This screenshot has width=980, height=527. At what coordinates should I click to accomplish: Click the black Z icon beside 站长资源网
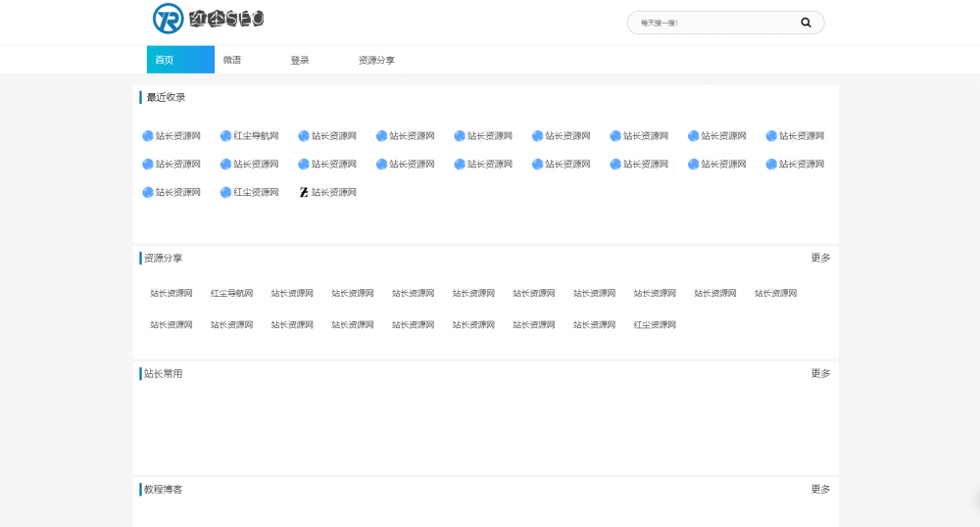point(304,193)
